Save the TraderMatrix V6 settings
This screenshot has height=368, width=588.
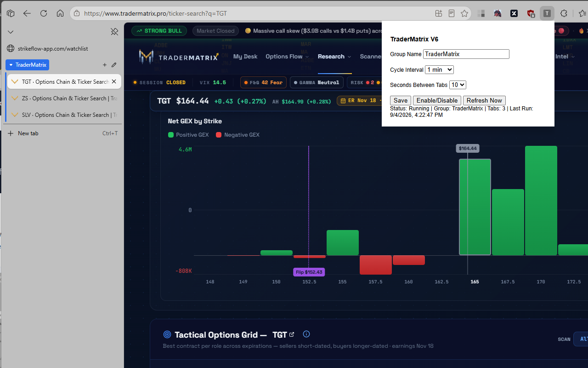tap(401, 100)
